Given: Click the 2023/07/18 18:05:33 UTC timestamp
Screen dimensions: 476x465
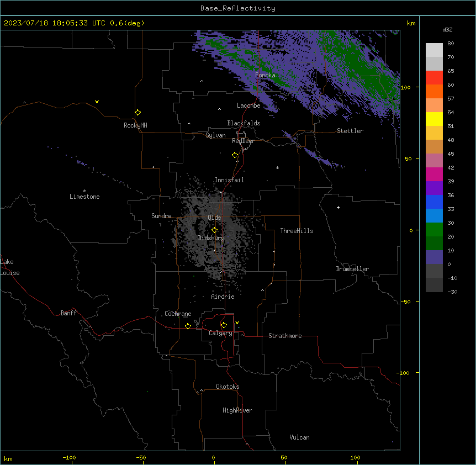Looking at the screenshot, I should 56,23.
